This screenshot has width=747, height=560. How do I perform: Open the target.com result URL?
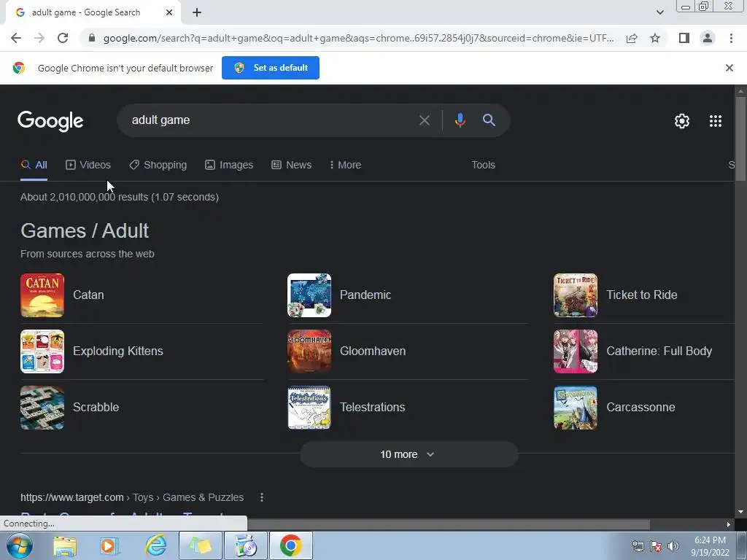point(132,497)
